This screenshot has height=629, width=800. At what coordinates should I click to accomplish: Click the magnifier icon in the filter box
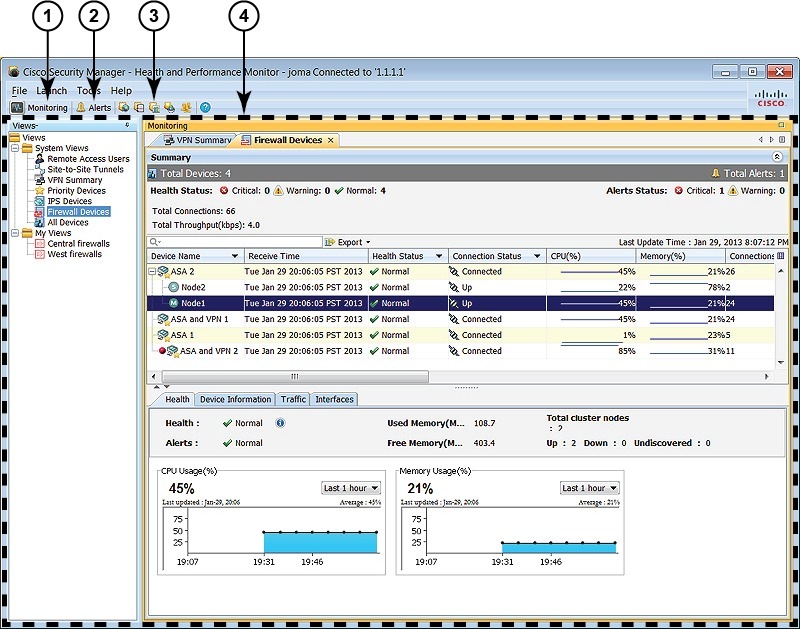pos(154,242)
